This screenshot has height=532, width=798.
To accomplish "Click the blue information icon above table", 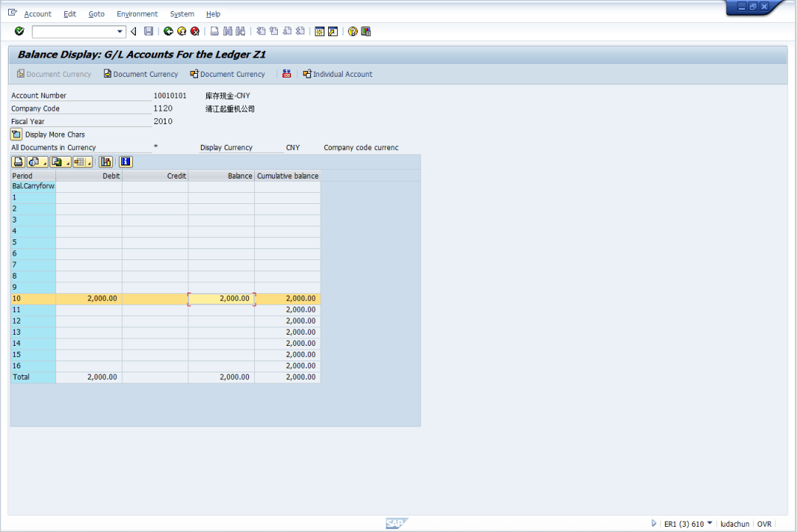I will 126,162.
